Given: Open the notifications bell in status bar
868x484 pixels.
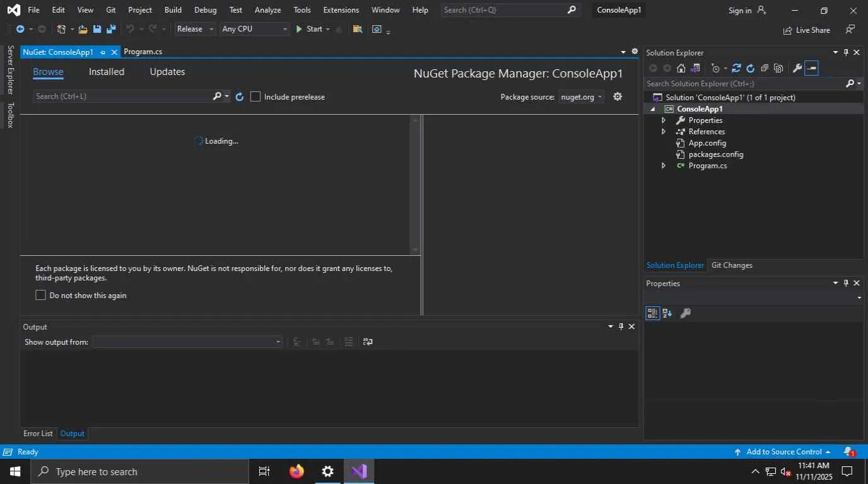Looking at the screenshot, I should [x=849, y=452].
